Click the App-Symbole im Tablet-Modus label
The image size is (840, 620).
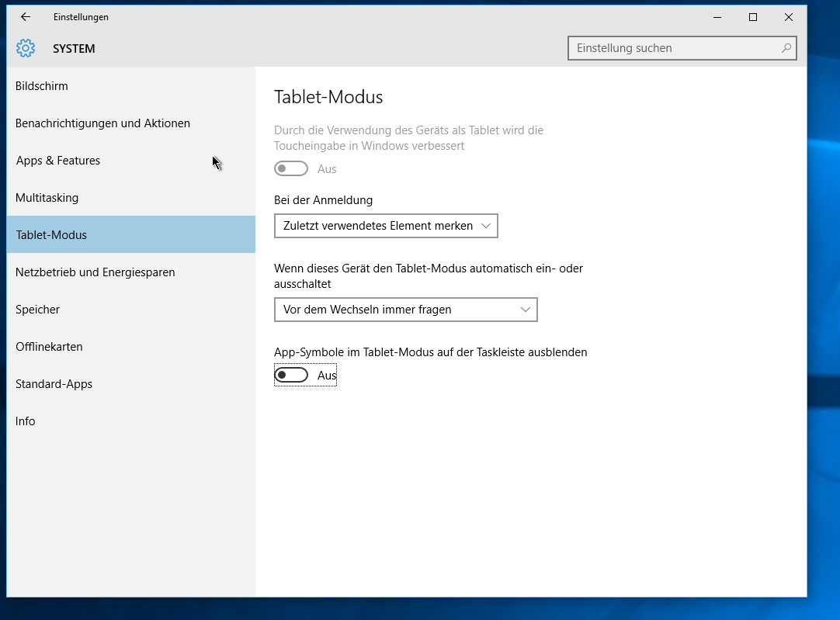[431, 352]
